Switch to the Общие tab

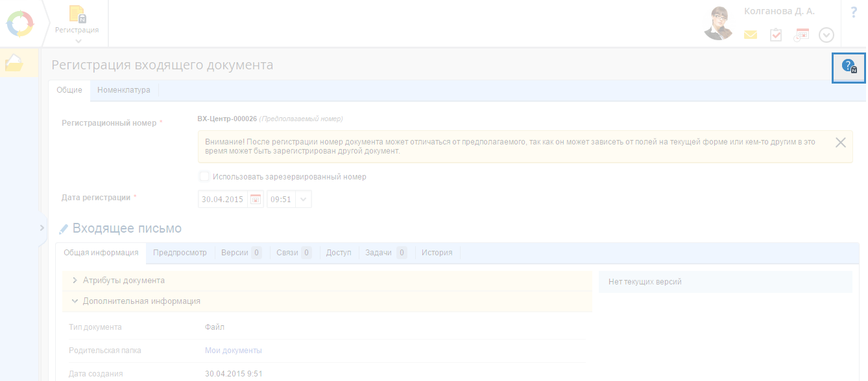(69, 90)
